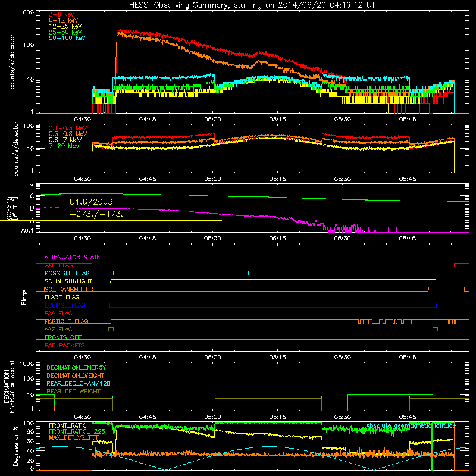This screenshot has width=476, height=476.
Task: Select the 0.3-0.8 MeV legend label
Action: 68,134
